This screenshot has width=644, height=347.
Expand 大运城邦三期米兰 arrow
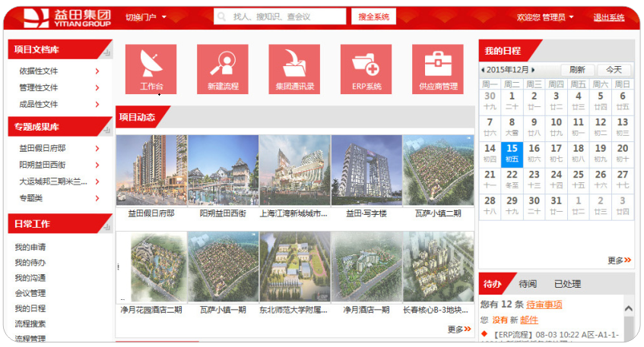point(97,181)
